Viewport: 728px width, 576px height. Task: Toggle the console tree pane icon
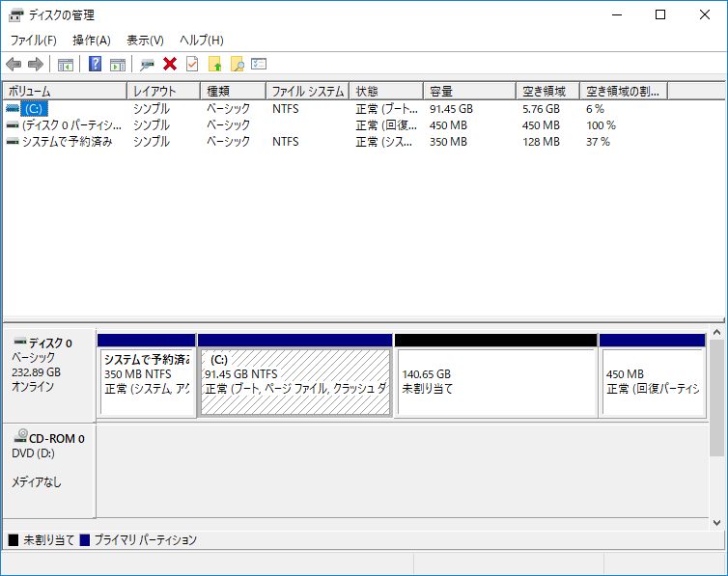65,65
